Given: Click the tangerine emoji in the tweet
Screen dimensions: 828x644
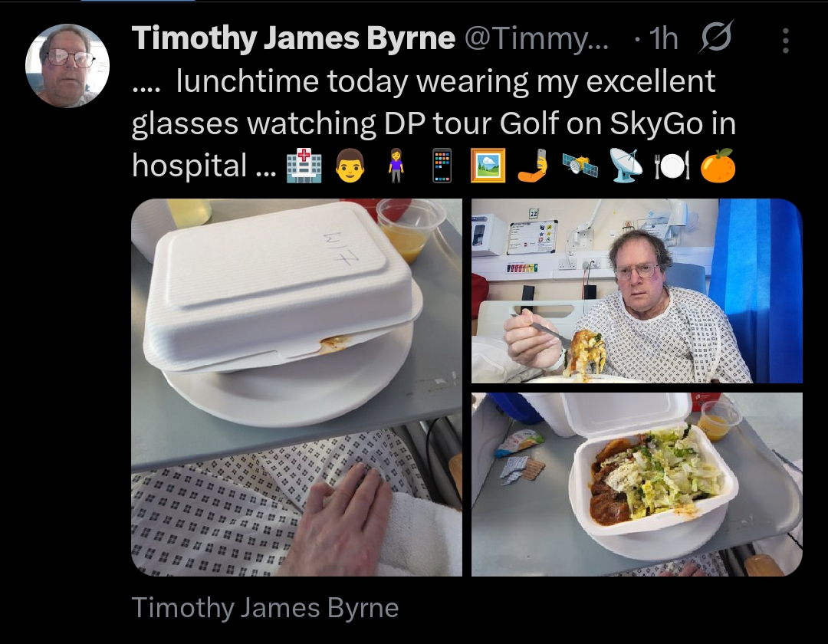Looking at the screenshot, I should 718,166.
